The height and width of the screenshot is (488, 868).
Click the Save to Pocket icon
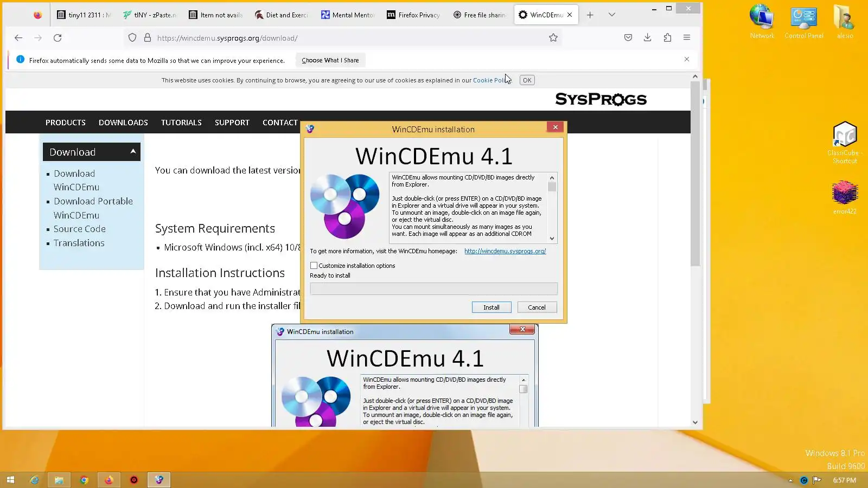click(628, 38)
